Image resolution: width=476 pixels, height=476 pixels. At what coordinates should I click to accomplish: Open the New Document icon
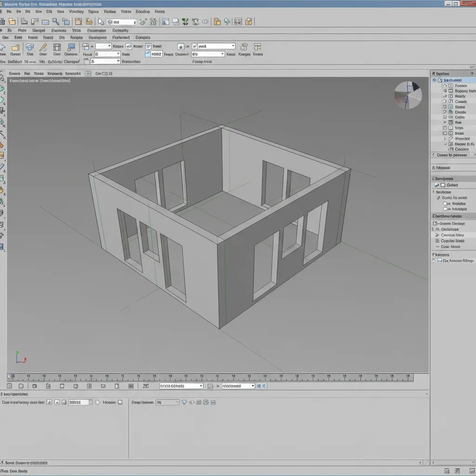2,21
